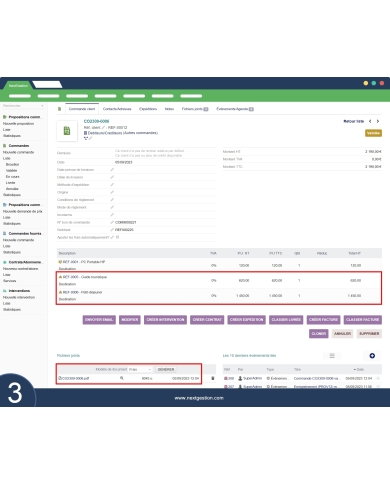Click the Annuler button
The width and height of the screenshot is (390, 484).
tap(342, 334)
